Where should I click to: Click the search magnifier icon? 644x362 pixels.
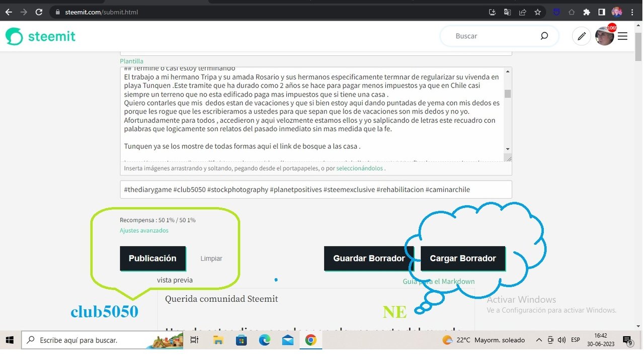544,36
